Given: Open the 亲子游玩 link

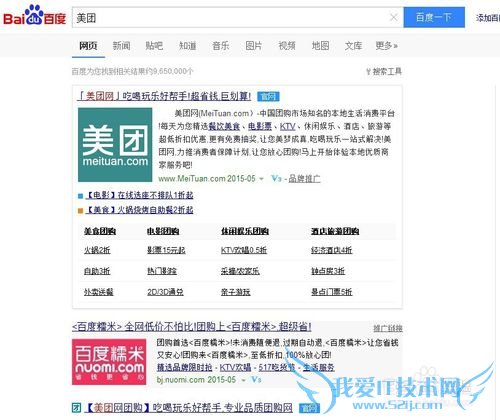Looking at the screenshot, I should tap(236, 292).
